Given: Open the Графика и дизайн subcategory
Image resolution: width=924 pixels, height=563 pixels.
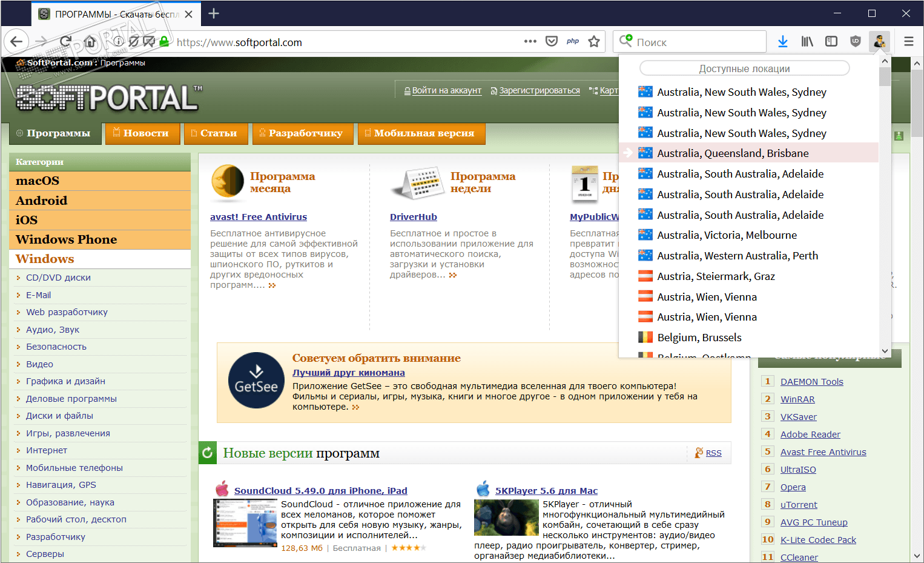Looking at the screenshot, I should tap(65, 381).
